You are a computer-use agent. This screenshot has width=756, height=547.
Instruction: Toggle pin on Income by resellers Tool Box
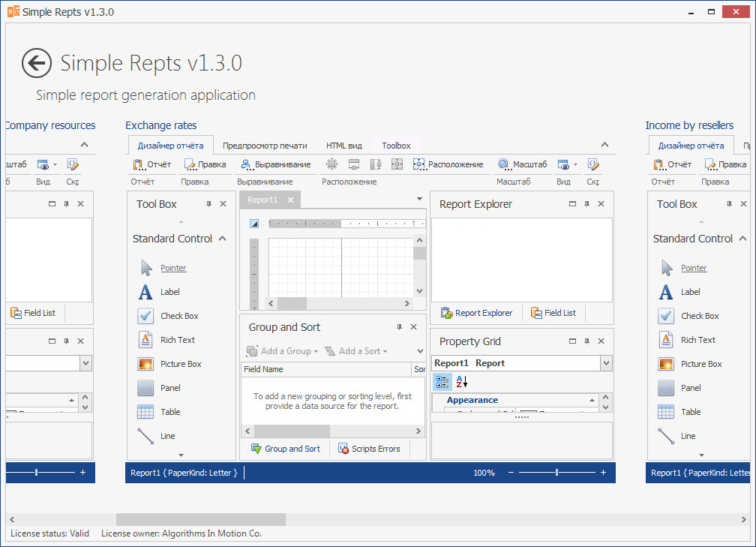730,204
